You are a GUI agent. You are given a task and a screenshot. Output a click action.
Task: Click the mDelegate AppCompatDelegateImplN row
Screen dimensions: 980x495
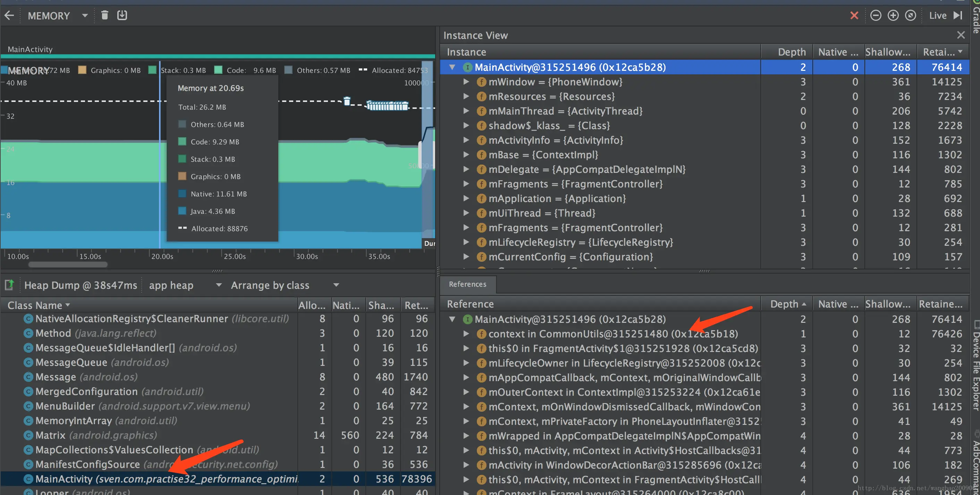(704, 169)
